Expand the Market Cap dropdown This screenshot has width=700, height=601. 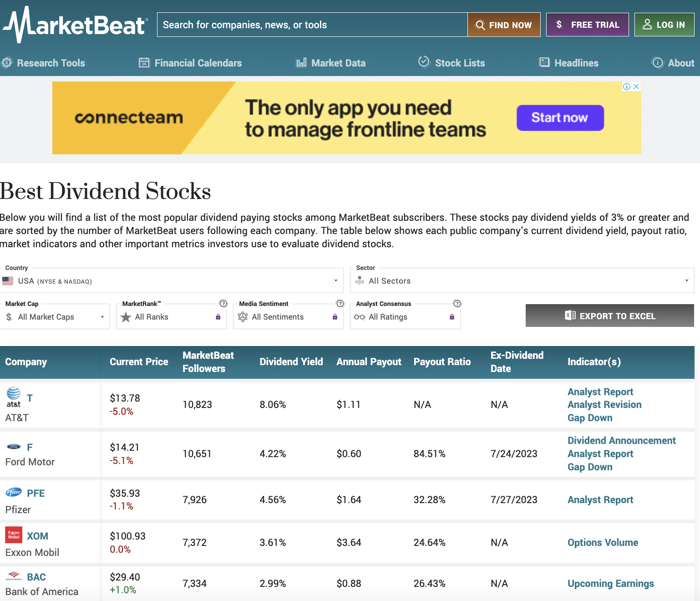pyautogui.click(x=55, y=316)
